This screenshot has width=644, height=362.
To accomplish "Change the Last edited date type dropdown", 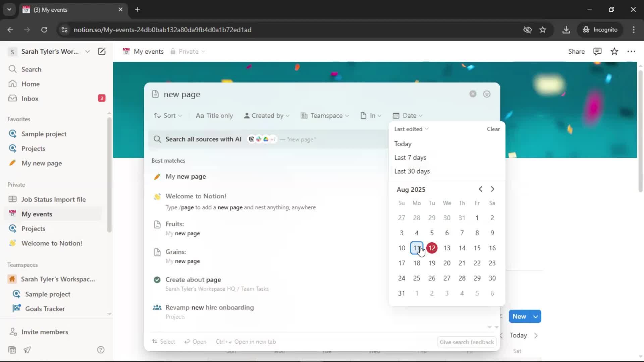I will [411, 129].
